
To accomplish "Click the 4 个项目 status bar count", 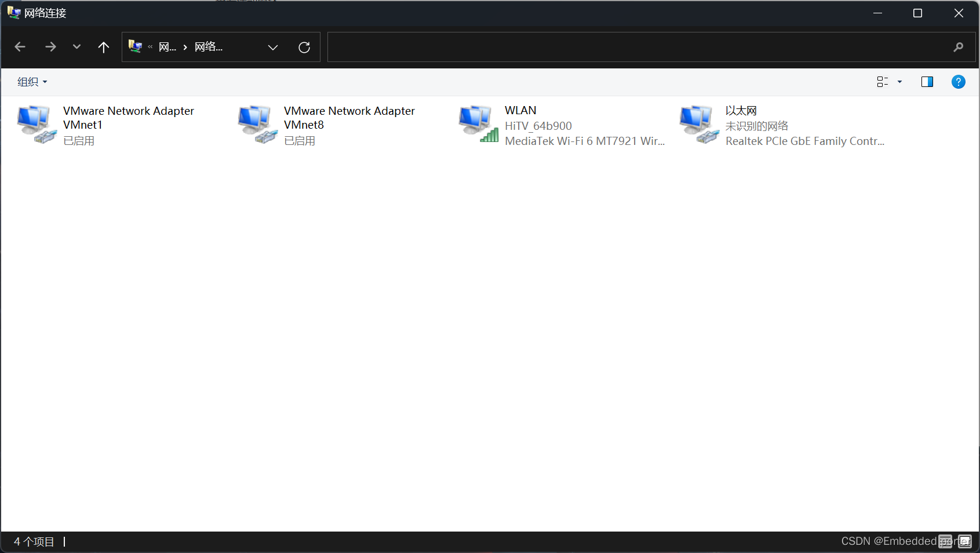I will (x=34, y=541).
